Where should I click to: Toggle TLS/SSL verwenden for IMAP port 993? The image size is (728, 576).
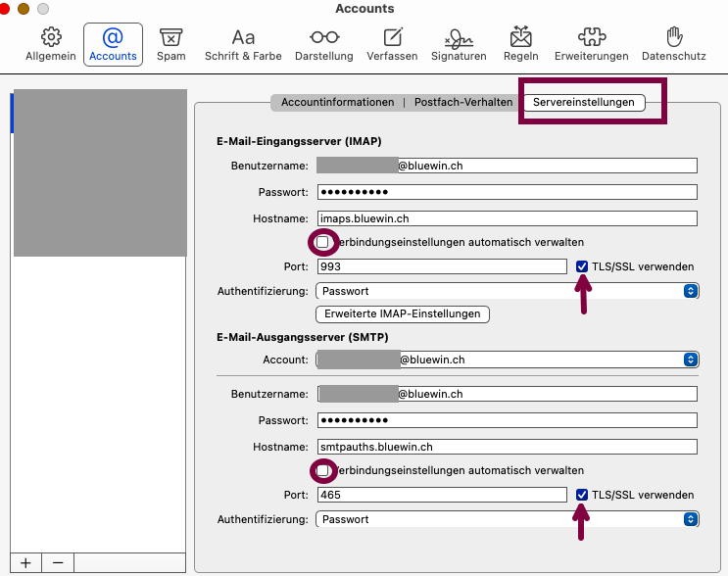pos(583,266)
